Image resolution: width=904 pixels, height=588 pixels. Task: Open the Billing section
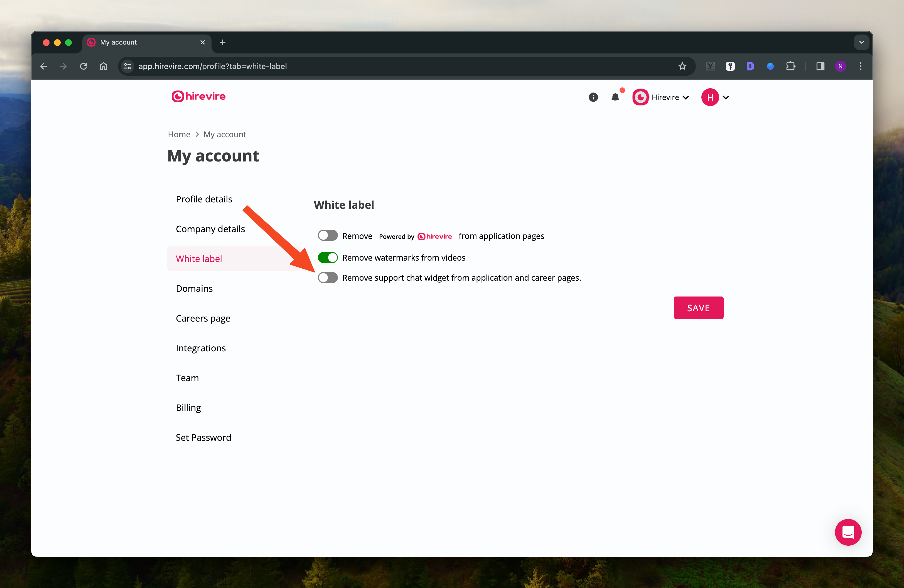188,408
